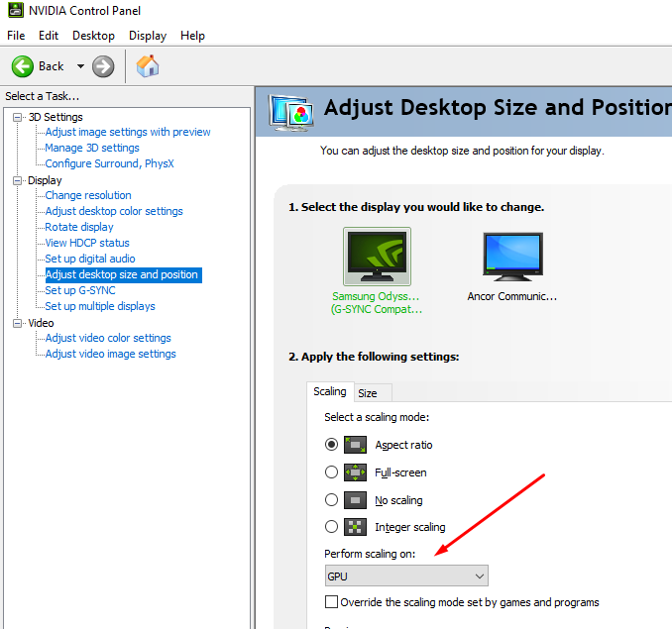672x629 pixels.
Task: Collapse the 3D Settings tree node
Action: point(17,117)
